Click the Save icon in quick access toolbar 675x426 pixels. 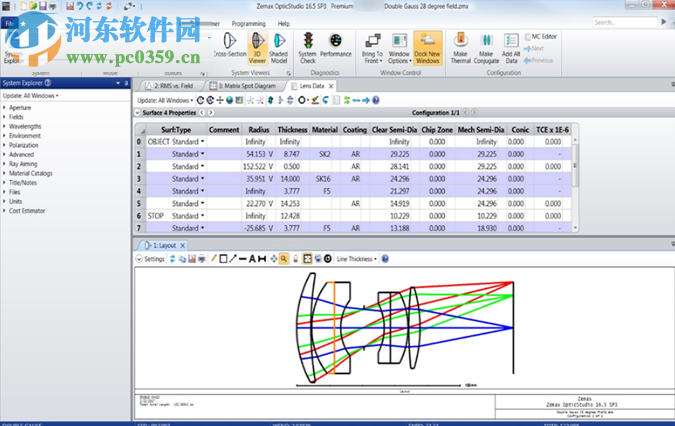(43, 6)
